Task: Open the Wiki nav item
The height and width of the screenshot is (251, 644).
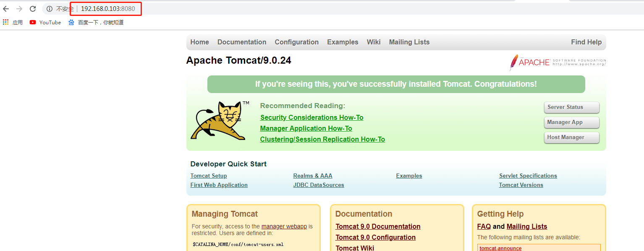Action: [374, 42]
